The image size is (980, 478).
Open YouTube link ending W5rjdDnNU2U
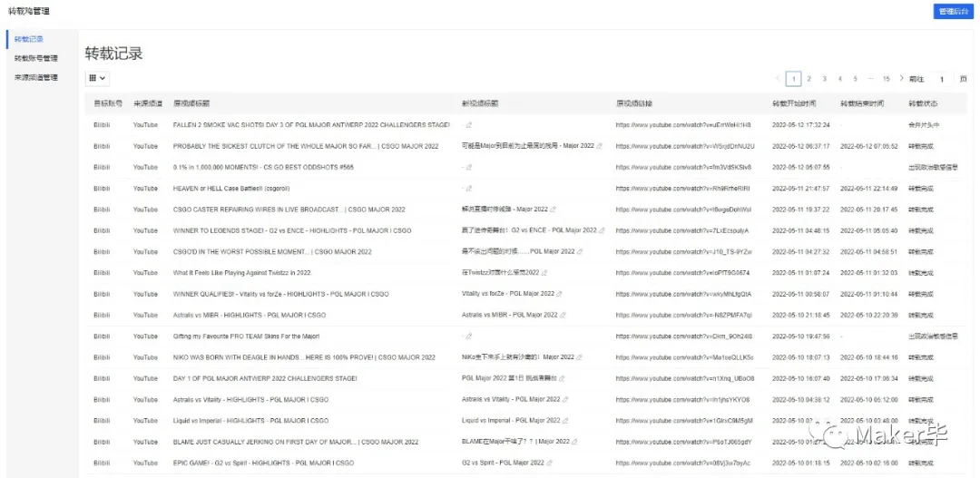(x=686, y=146)
